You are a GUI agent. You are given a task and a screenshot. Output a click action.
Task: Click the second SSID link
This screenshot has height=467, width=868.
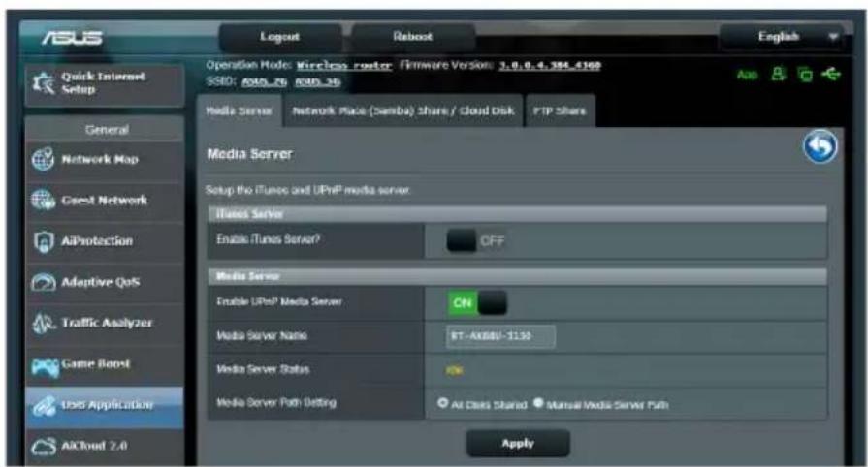tap(317, 82)
